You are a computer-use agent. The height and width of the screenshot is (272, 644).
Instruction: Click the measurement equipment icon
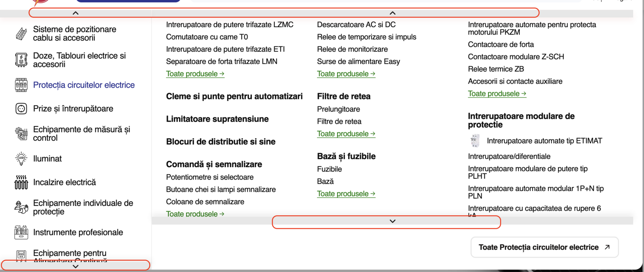(21, 134)
